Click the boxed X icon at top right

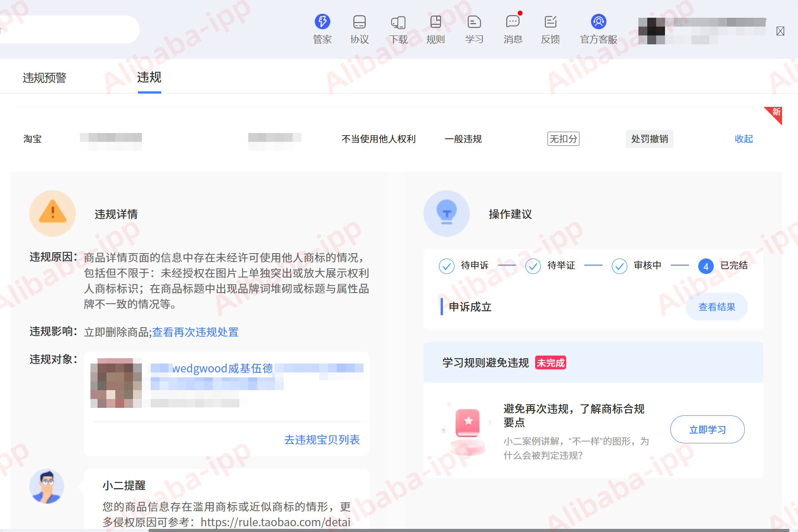[x=780, y=31]
